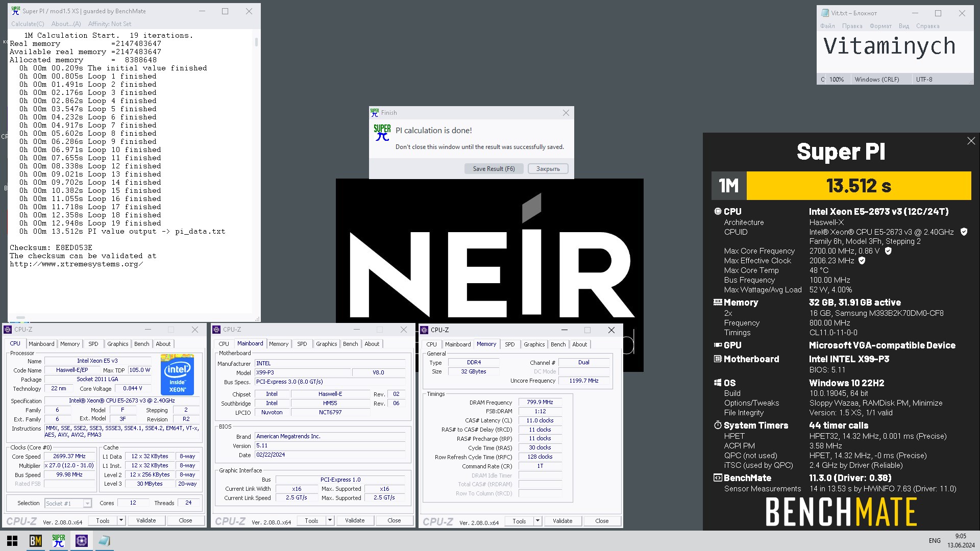Click the Motherboard icon in BenchMate
This screenshot has width=980, height=551.
tap(718, 359)
